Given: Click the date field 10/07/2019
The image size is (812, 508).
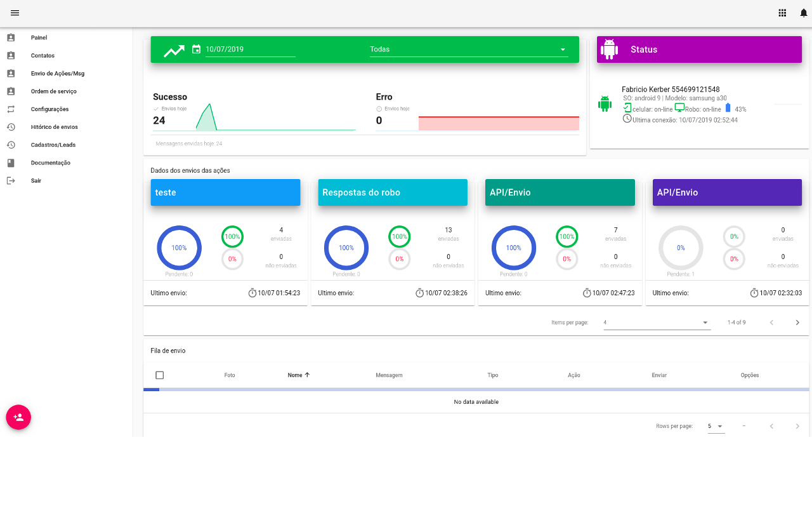Looking at the screenshot, I should (x=251, y=49).
